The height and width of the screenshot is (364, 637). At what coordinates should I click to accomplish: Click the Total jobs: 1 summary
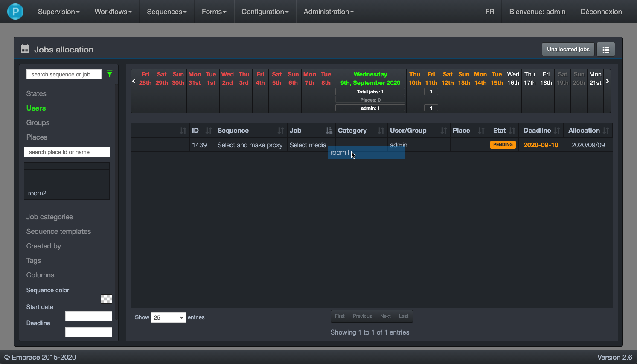pyautogui.click(x=370, y=92)
